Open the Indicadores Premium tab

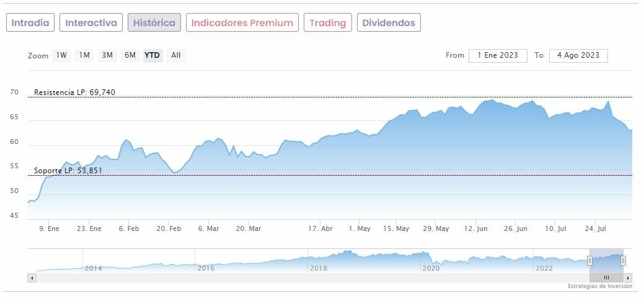[x=242, y=23]
